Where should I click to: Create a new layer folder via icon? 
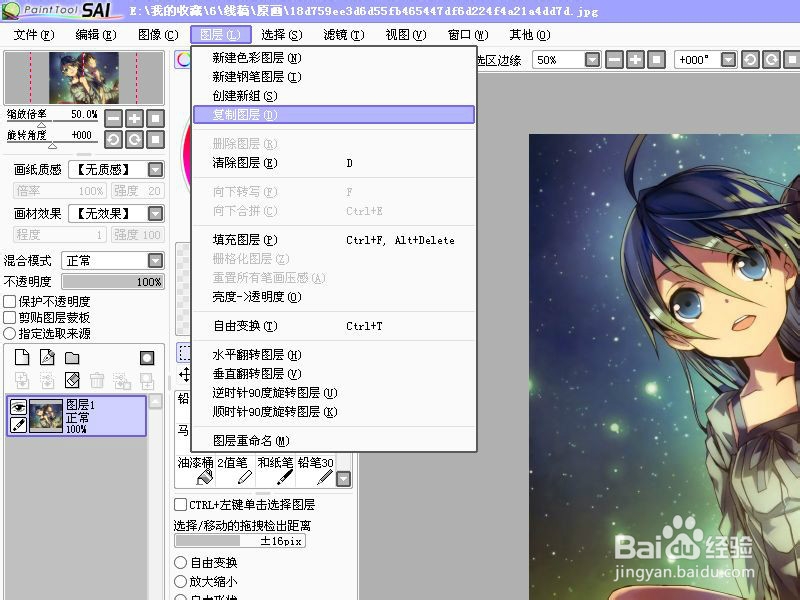point(72,358)
